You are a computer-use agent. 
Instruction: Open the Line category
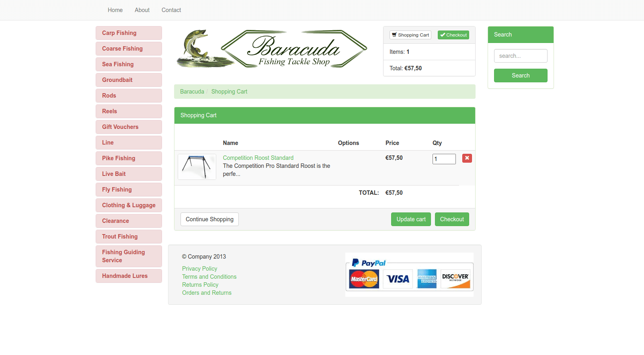point(129,143)
